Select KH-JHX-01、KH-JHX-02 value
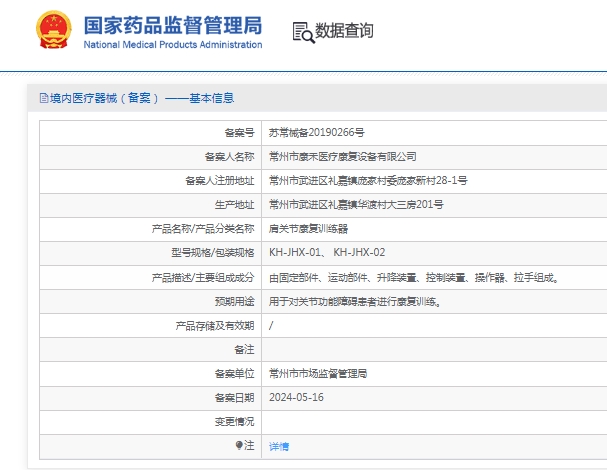This screenshot has height=470, width=607. point(327,253)
